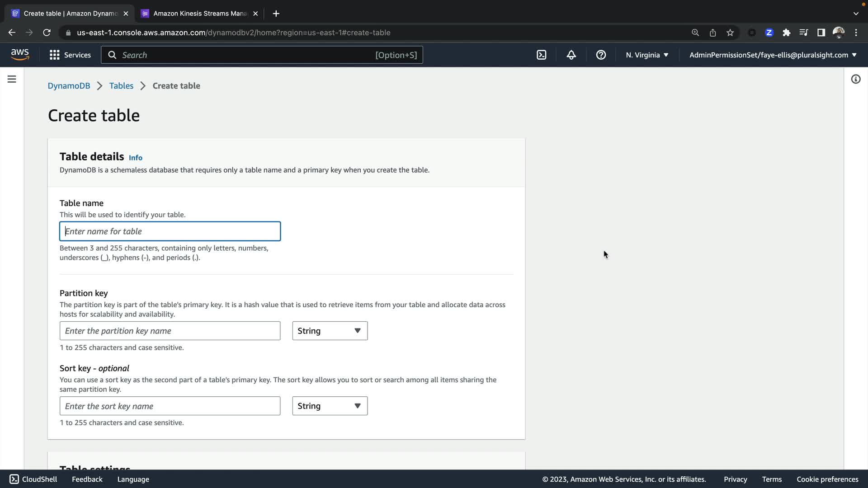Screen dimensions: 868x488
Task: Click the AWS logo home icon
Action: [20, 55]
